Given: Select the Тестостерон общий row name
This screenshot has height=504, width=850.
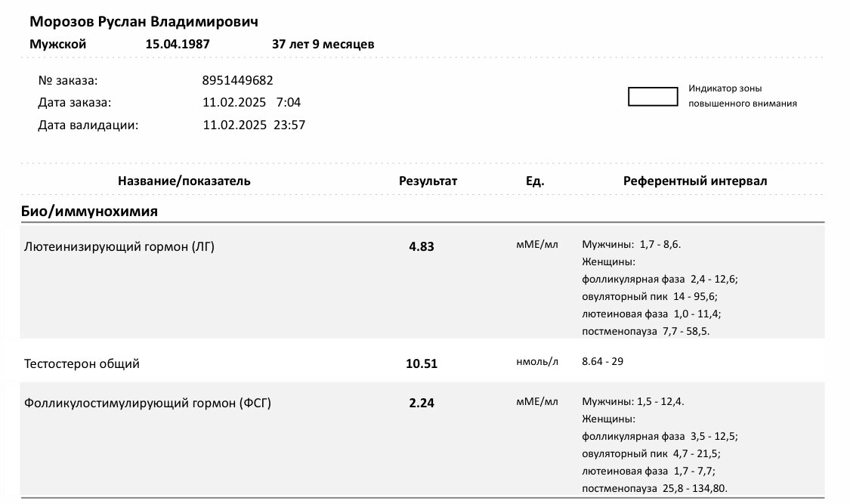Looking at the screenshot, I should 82,363.
